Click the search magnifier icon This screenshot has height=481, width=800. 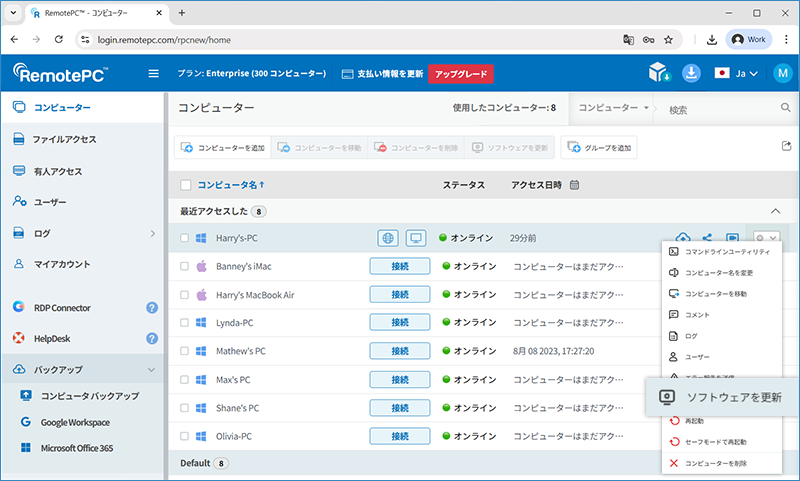pyautogui.click(x=785, y=108)
